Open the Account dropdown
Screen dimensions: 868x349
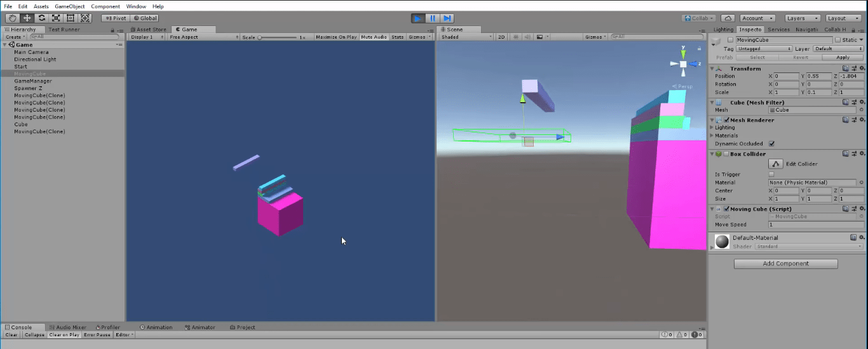(757, 18)
